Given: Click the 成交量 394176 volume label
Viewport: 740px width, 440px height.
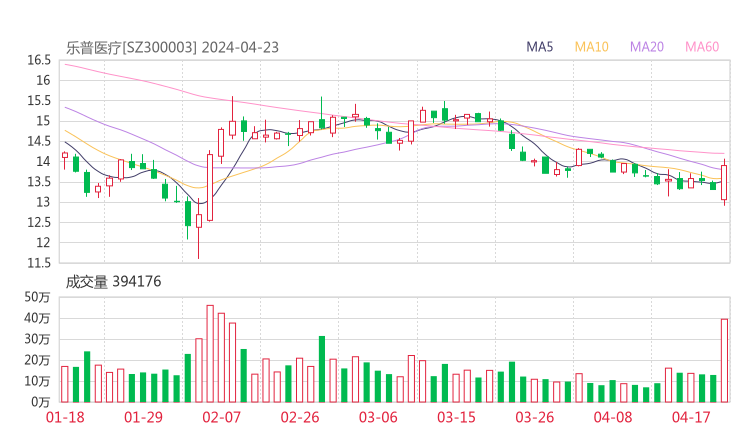Looking at the screenshot, I should (113, 282).
